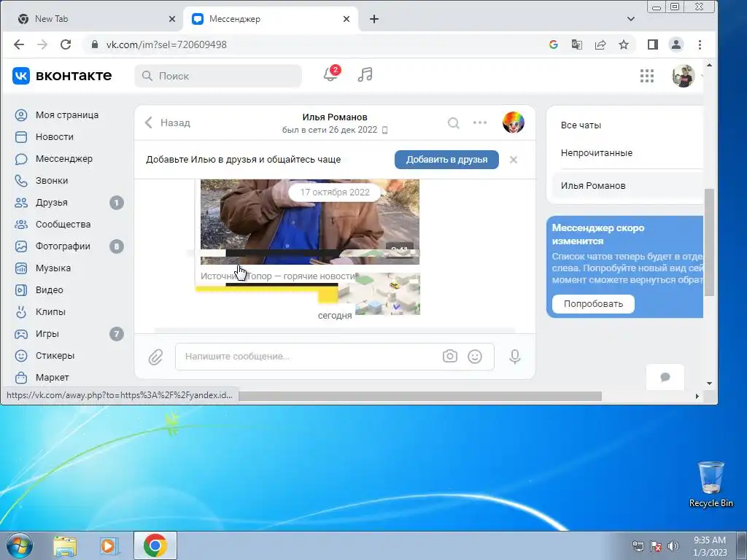Go back with Назад button
The image size is (747, 560).
coord(168,122)
